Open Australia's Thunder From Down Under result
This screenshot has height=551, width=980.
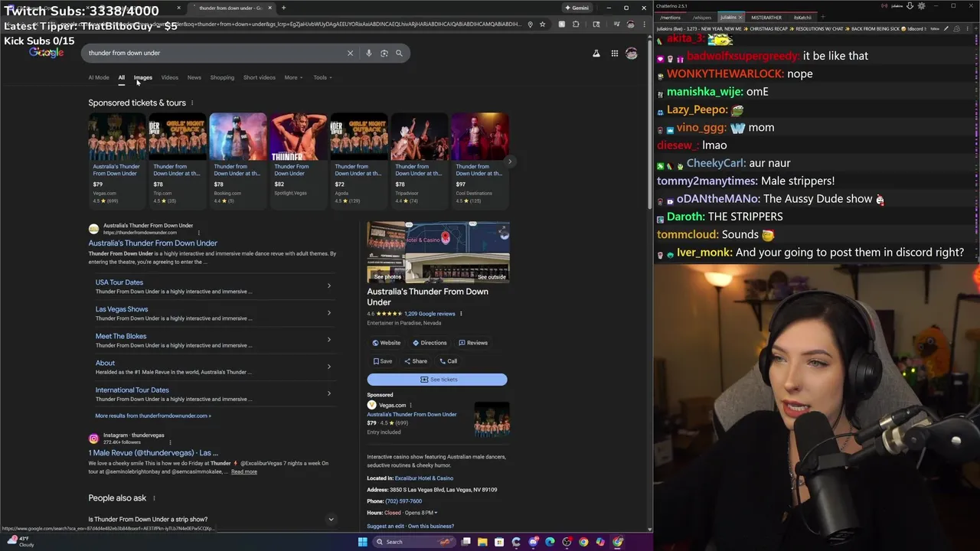pos(152,243)
